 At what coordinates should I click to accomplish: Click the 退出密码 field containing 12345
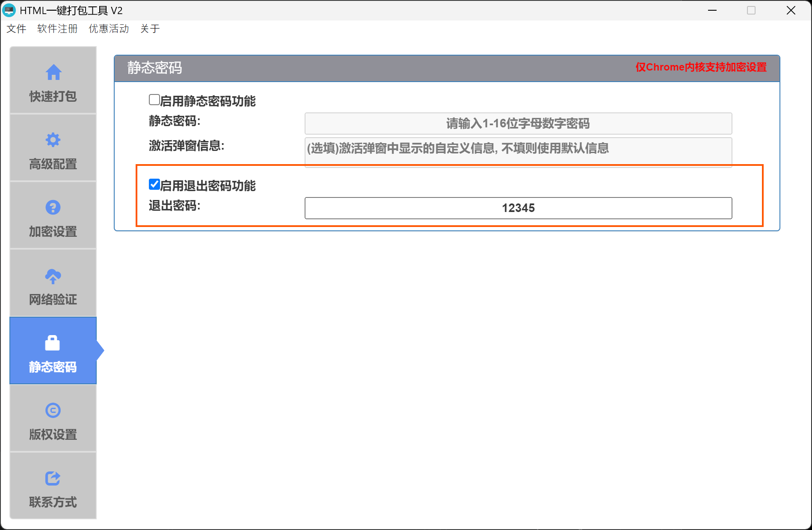click(518, 208)
